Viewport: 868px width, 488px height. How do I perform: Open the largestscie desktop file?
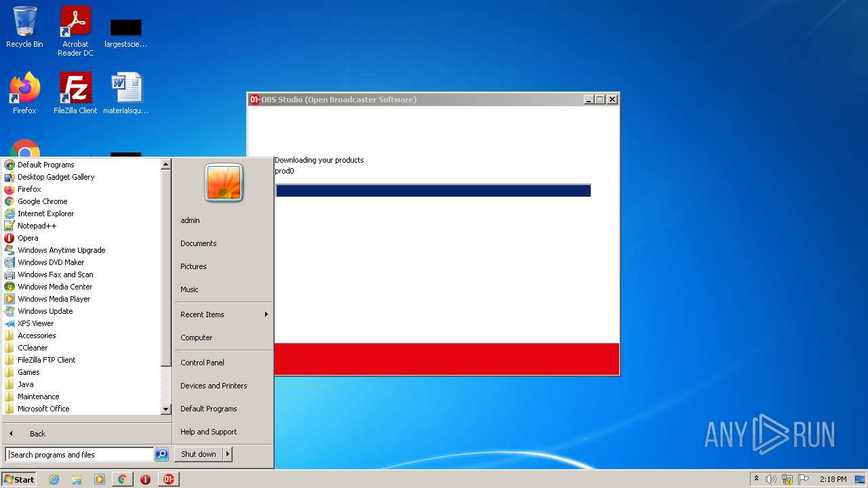click(126, 33)
